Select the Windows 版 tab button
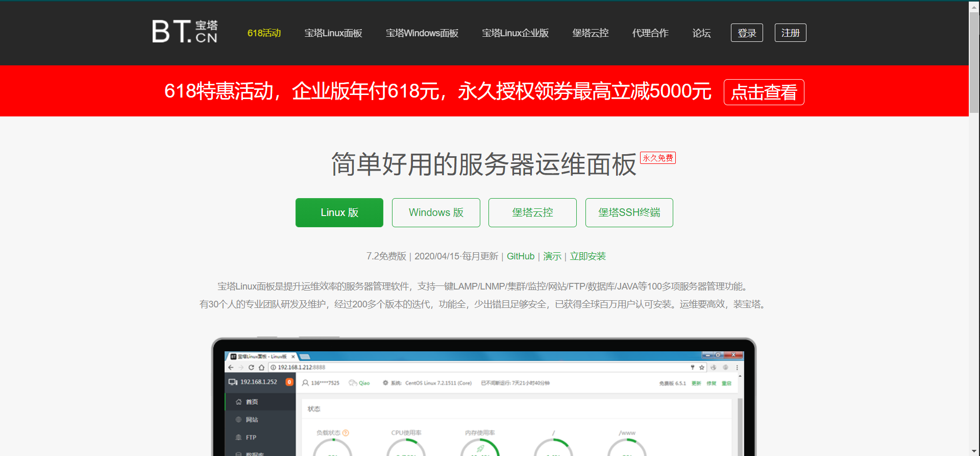Image resolution: width=980 pixels, height=456 pixels. pyautogui.click(x=436, y=212)
